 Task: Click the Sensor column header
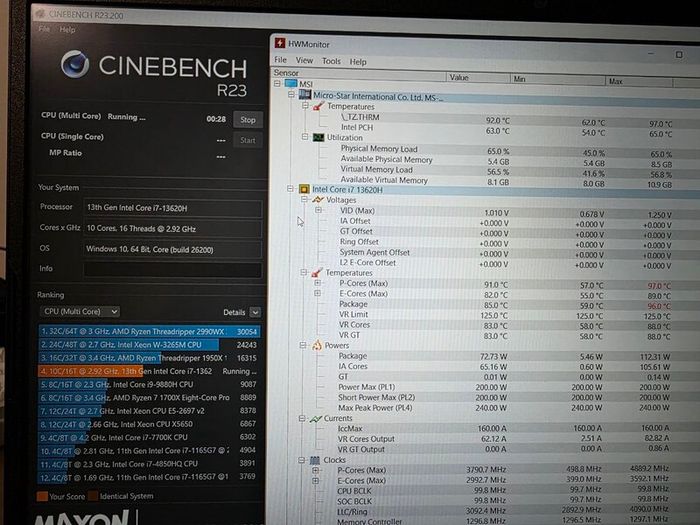[359, 74]
